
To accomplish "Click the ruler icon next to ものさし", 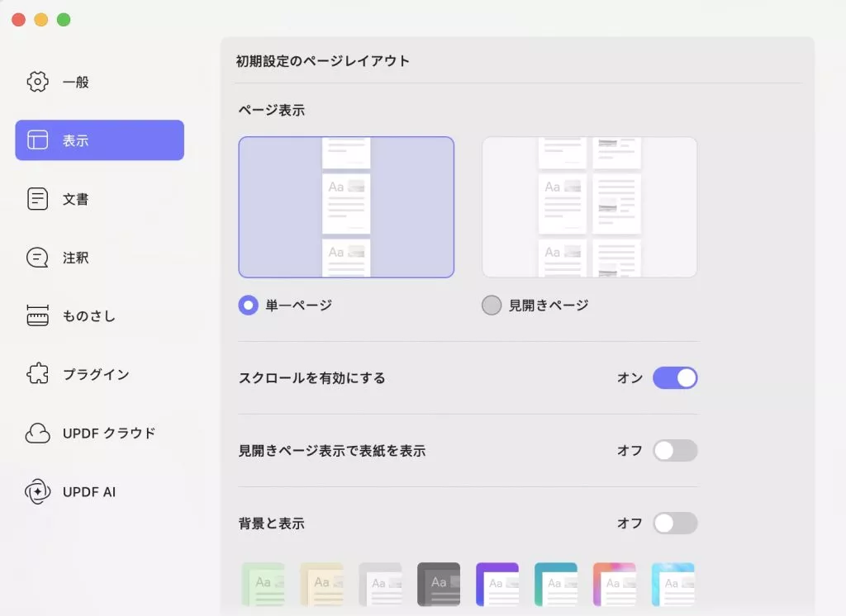I will 37,315.
